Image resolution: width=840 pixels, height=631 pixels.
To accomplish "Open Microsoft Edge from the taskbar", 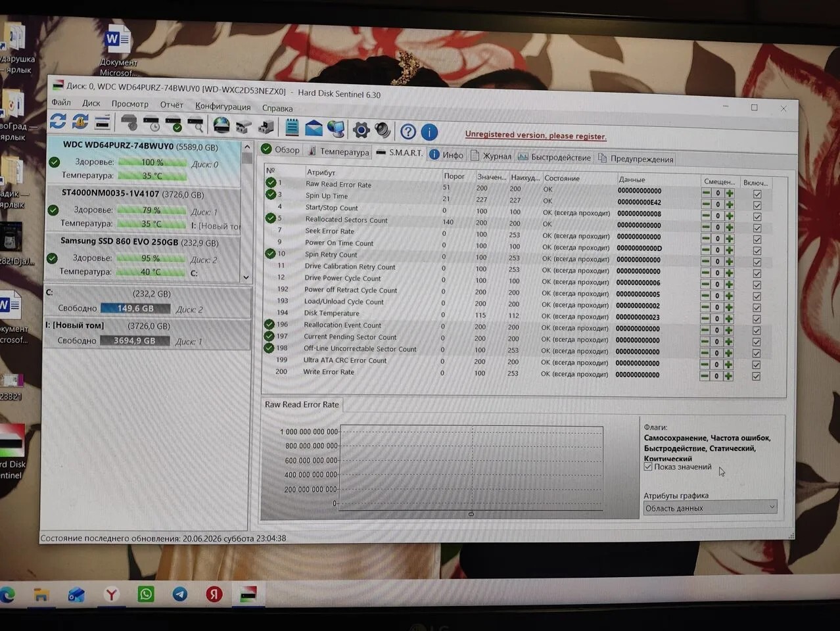I will pyautogui.click(x=7, y=595).
